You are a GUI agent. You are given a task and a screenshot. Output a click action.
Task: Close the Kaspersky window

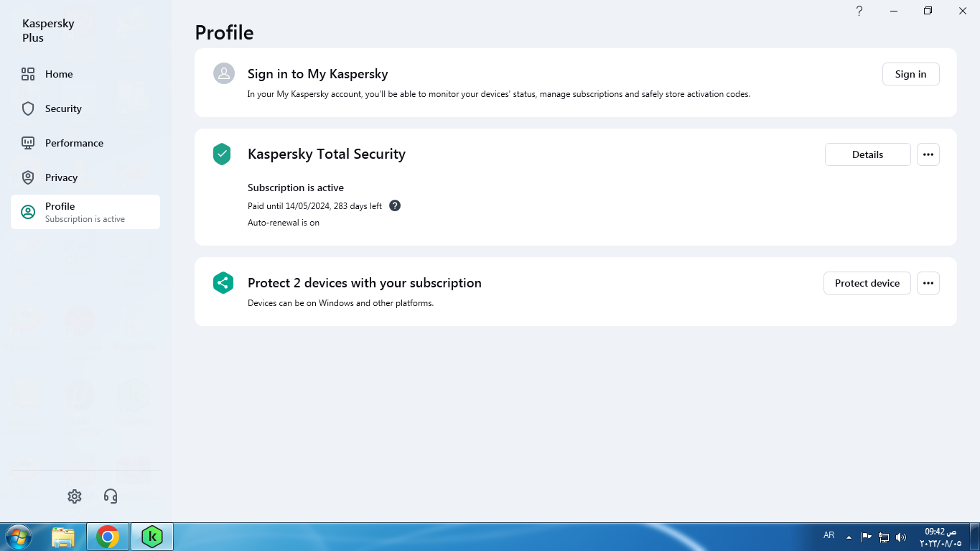963,11
